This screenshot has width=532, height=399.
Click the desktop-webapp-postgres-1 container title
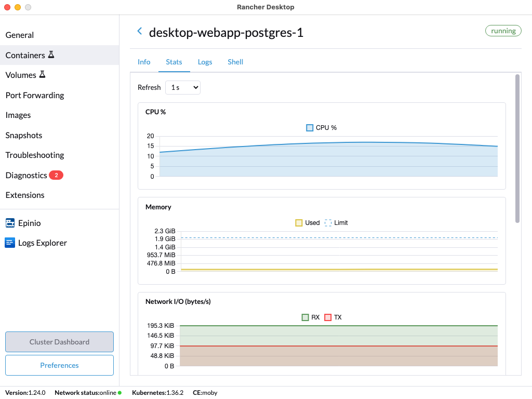pyautogui.click(x=226, y=33)
